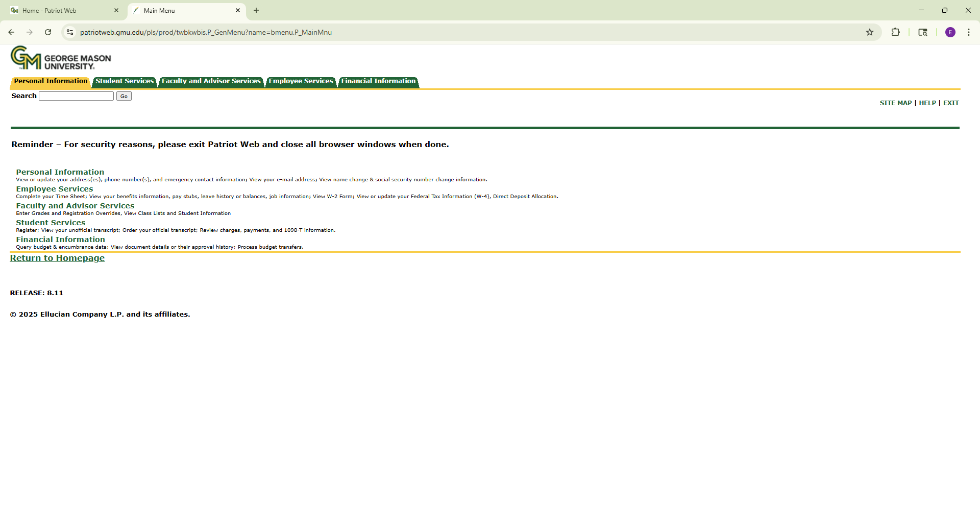The width and height of the screenshot is (980, 527).
Task: Select the Employee Services menu tab
Action: pos(301,82)
